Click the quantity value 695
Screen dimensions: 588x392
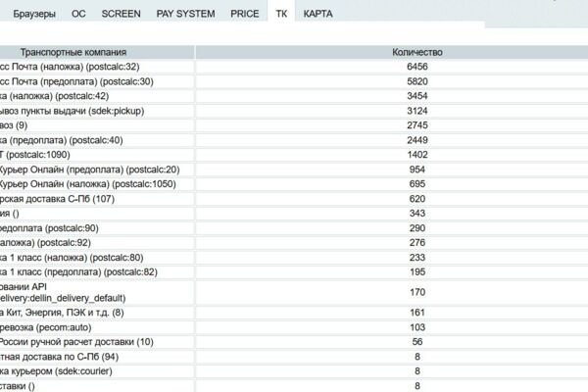tap(417, 184)
